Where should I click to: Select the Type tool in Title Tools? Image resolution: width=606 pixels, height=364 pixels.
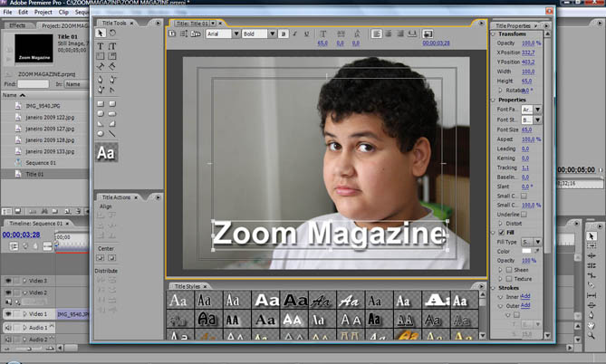point(101,46)
